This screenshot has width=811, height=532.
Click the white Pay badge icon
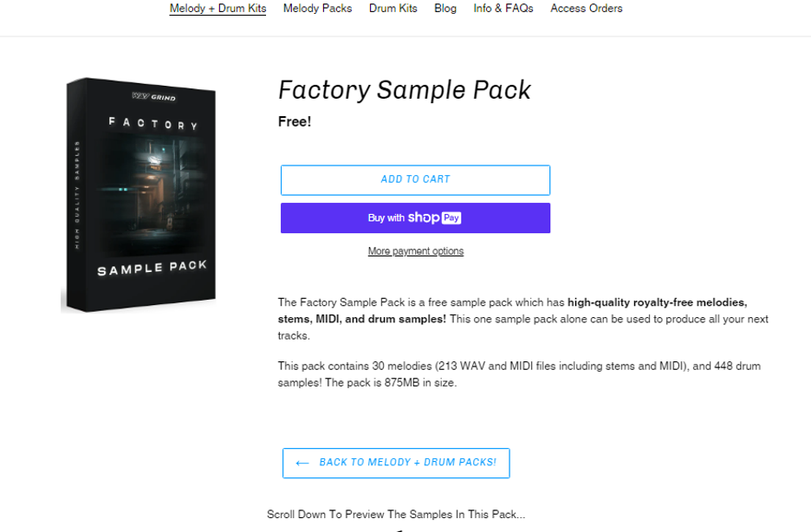coord(451,217)
